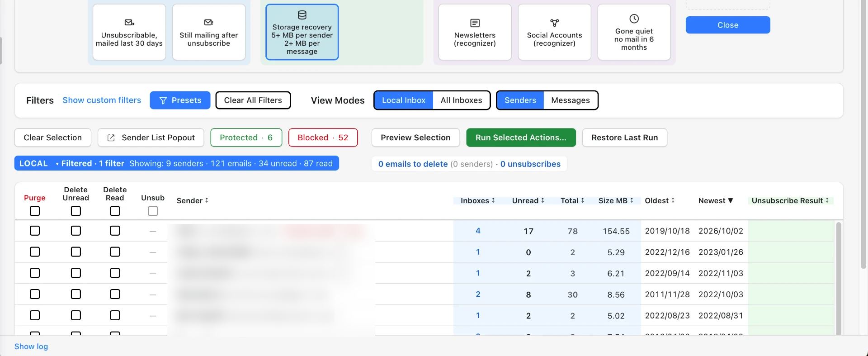
Task: Show the Blocked 52 senders
Action: tap(323, 138)
